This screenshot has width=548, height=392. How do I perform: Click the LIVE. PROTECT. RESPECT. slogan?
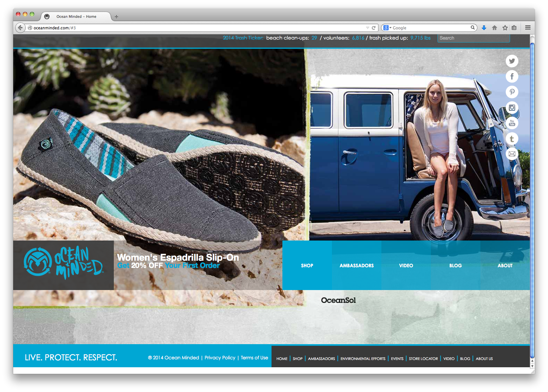[71, 358]
